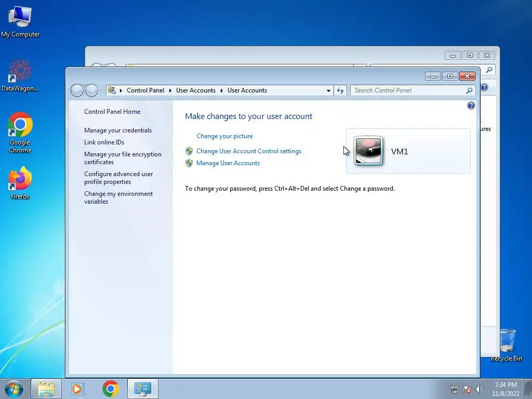Click the User Accounts address bar icon
Viewport: 532px width, 399px height.
pyautogui.click(x=112, y=90)
